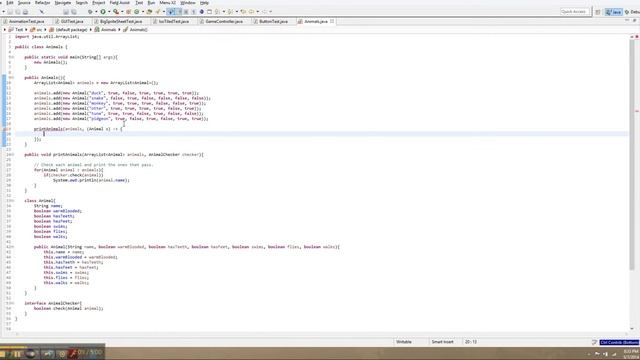This screenshot has width=640, height=360.
Task: Switch to the Debug perspective
Action: 633,12
